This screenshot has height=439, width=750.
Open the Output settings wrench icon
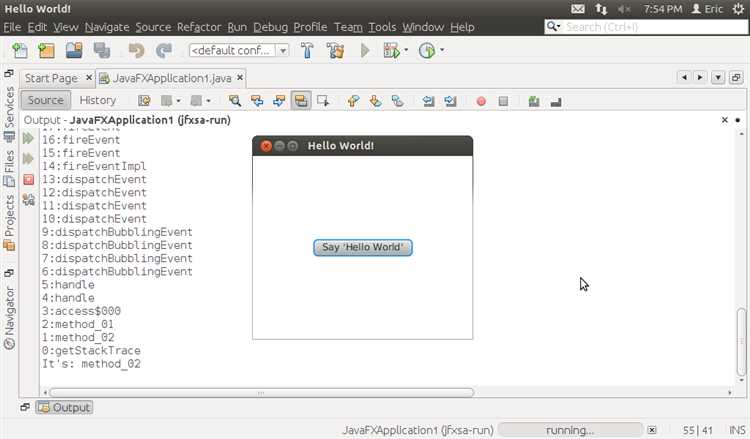pyautogui.click(x=28, y=198)
